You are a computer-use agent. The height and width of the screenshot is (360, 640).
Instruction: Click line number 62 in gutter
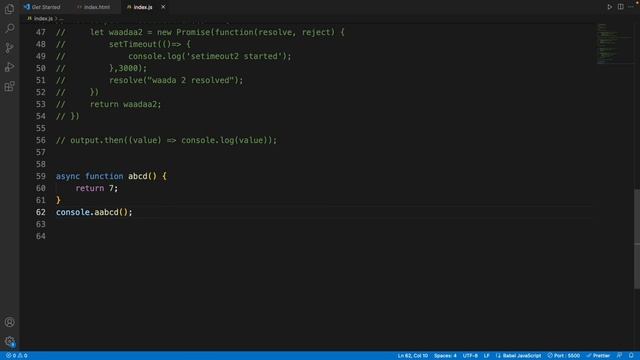[40, 212]
